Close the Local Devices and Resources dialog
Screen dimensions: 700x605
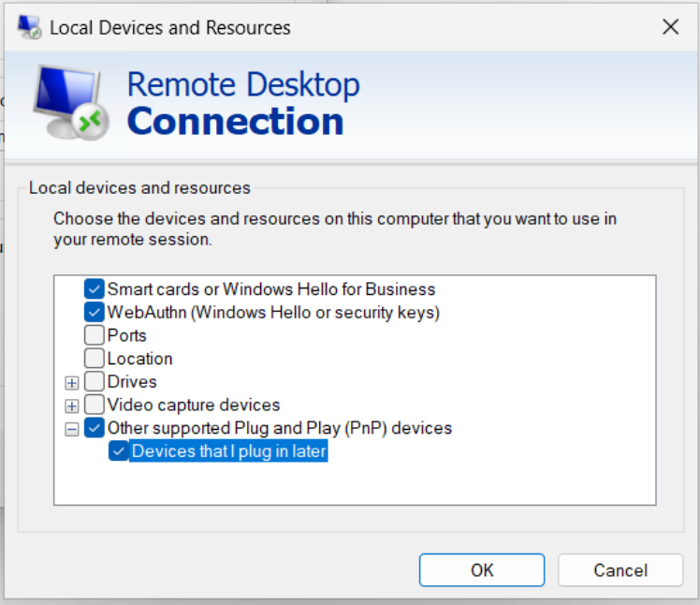670,27
